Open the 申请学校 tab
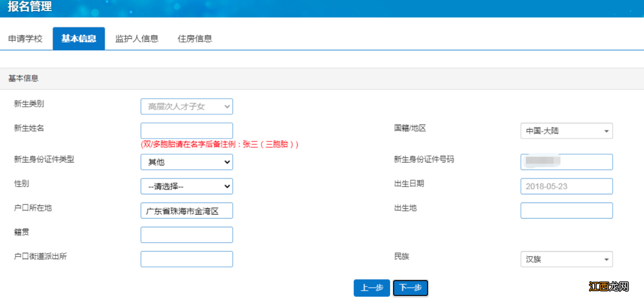The image size is (644, 299). tap(26, 39)
